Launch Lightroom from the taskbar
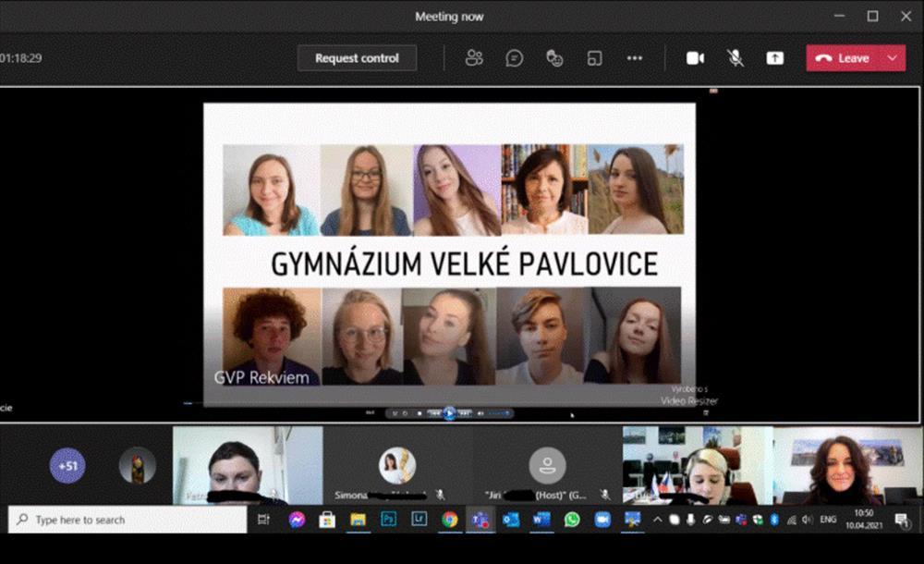 [419, 520]
